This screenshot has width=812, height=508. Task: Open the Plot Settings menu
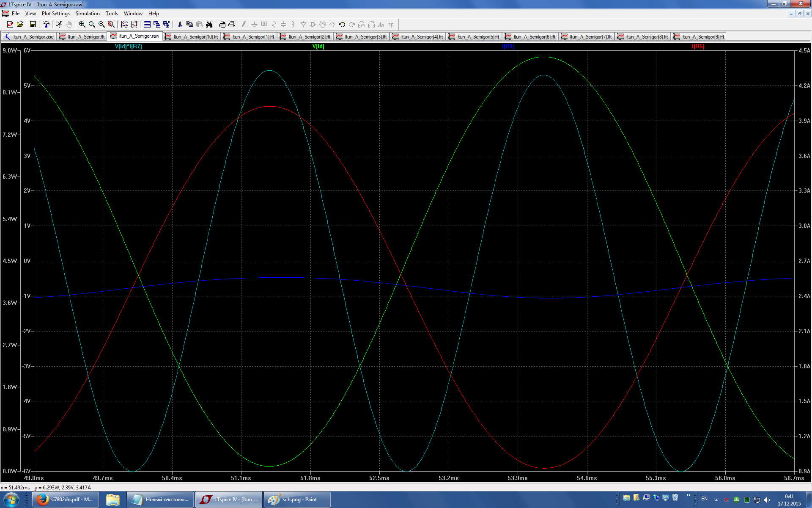tap(56, 14)
